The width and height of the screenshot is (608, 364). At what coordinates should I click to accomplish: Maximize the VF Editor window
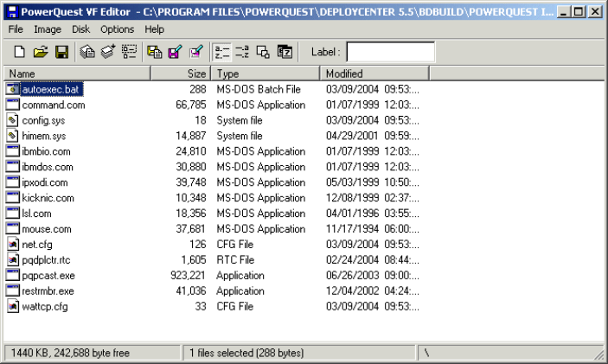click(579, 12)
